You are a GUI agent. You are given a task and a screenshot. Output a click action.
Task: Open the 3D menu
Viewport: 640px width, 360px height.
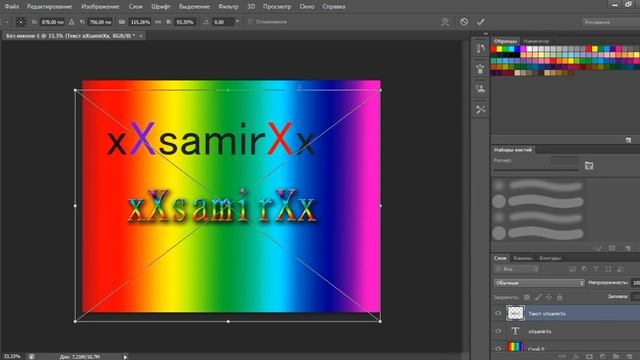coord(251,7)
